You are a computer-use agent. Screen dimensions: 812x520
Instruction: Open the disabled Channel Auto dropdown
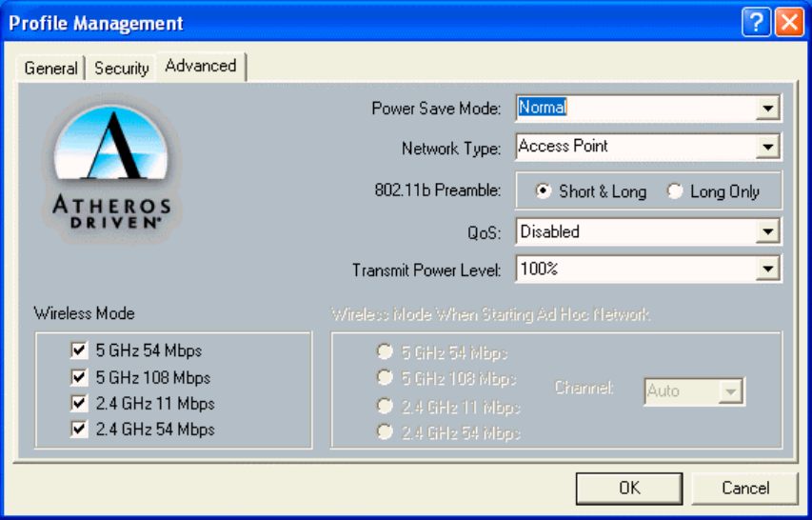pos(731,391)
